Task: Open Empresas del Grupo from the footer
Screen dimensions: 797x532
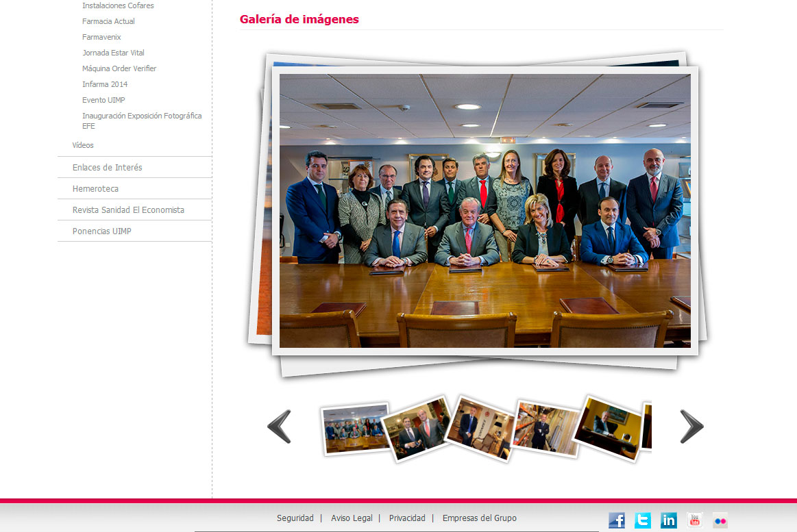Action: coord(479,518)
